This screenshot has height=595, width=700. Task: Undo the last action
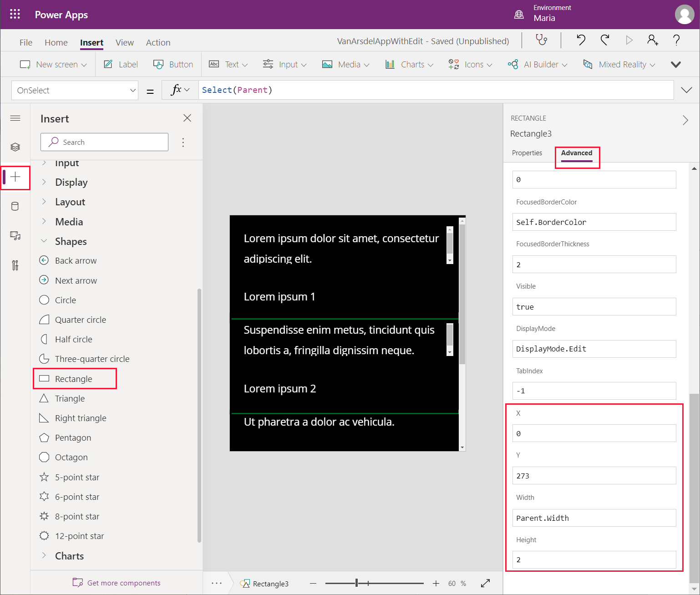point(581,41)
